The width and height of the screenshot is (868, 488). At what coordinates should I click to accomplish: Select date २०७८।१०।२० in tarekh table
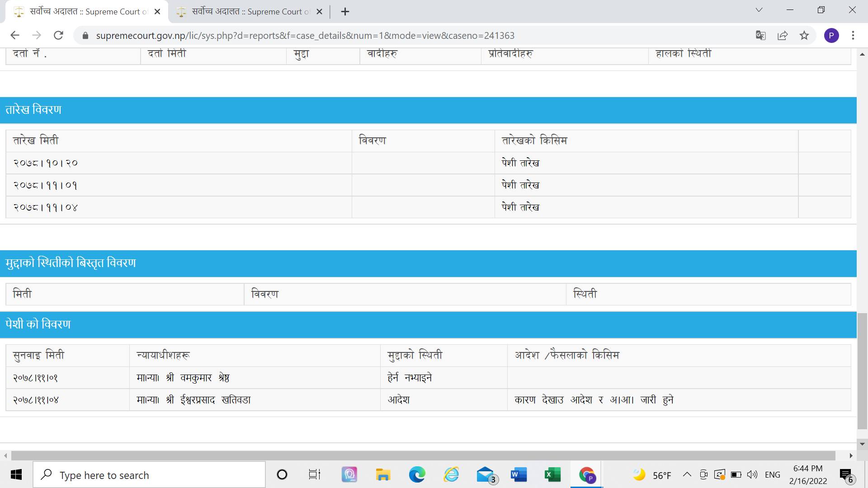[x=45, y=163]
